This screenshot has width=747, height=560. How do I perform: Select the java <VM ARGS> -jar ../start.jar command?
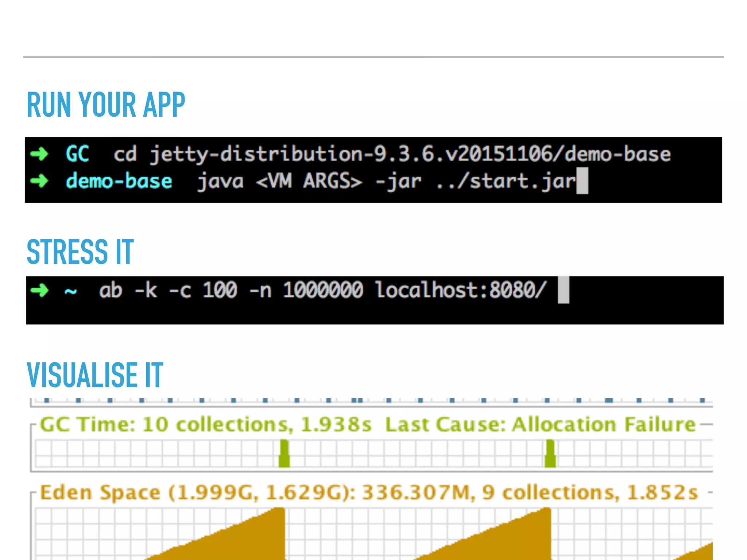(386, 181)
